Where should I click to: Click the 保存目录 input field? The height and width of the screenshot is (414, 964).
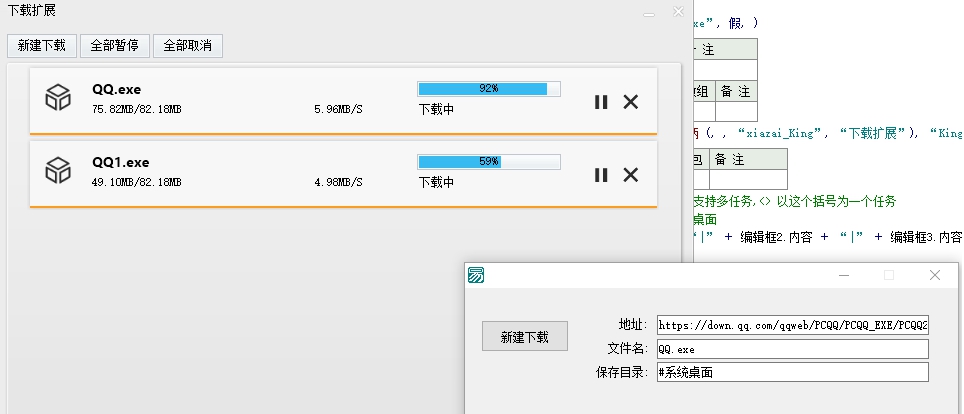pos(792,372)
